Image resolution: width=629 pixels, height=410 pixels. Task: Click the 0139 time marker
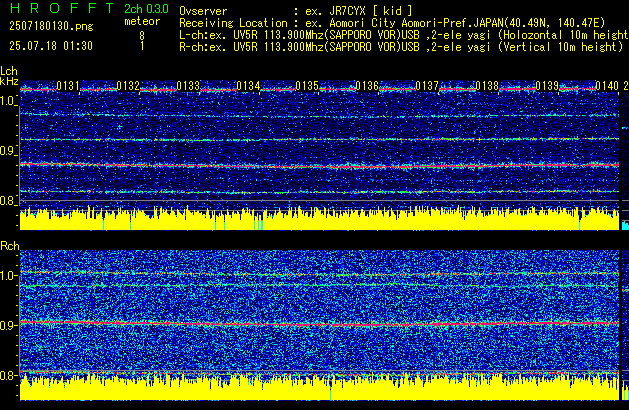pyautogui.click(x=547, y=86)
